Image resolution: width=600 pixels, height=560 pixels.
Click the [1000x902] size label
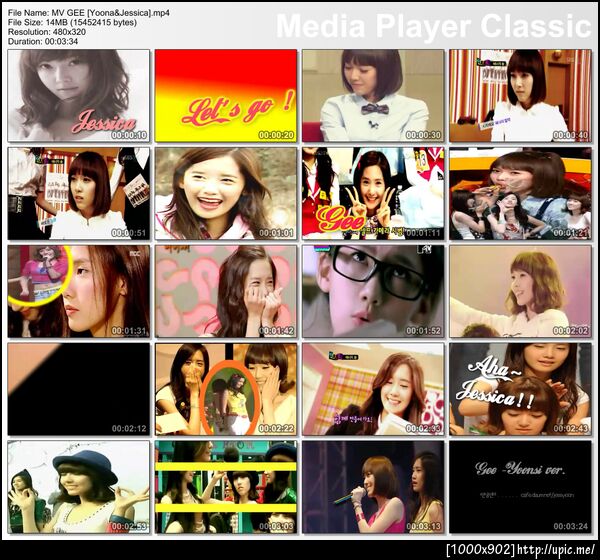click(481, 550)
